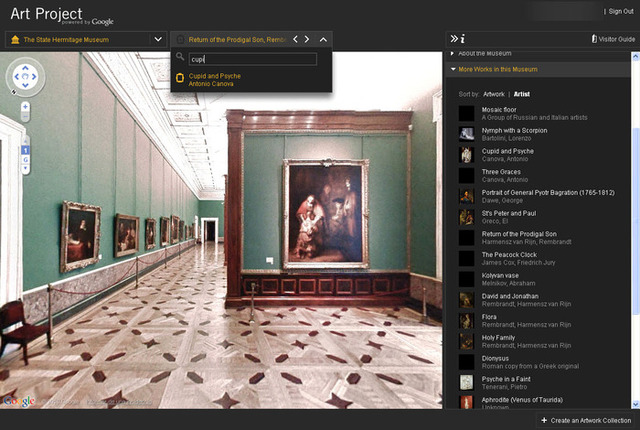Click the artwork search field containing 'cupi'
Screen dimensions: 640x430
coord(253,59)
